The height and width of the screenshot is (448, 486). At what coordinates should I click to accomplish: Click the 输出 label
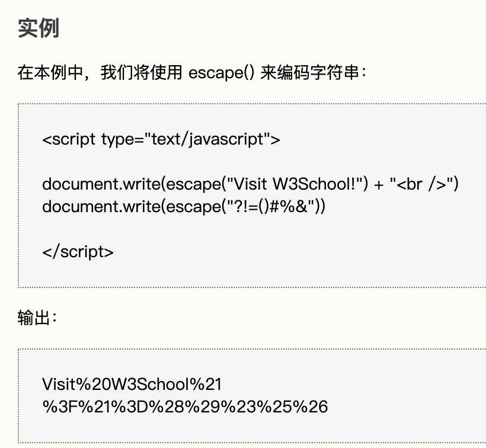[x=34, y=318]
